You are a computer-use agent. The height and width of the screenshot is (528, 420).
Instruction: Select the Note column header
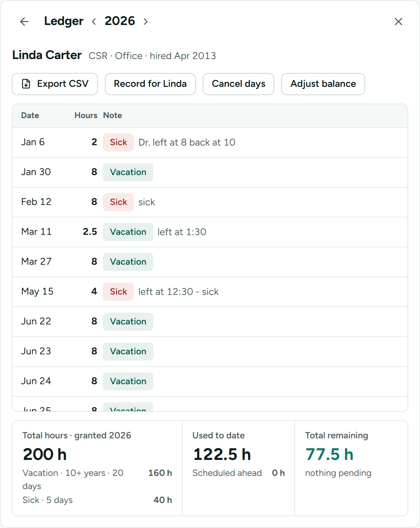pyautogui.click(x=112, y=115)
